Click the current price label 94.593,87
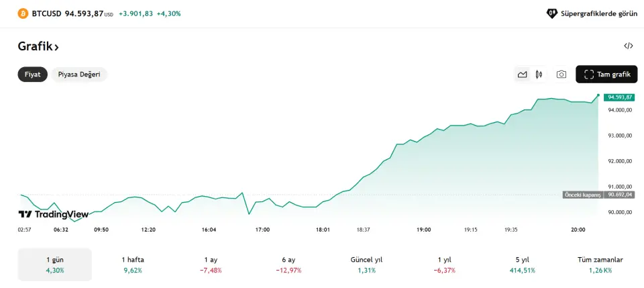Screen dimensions: 644x288 point(620,97)
